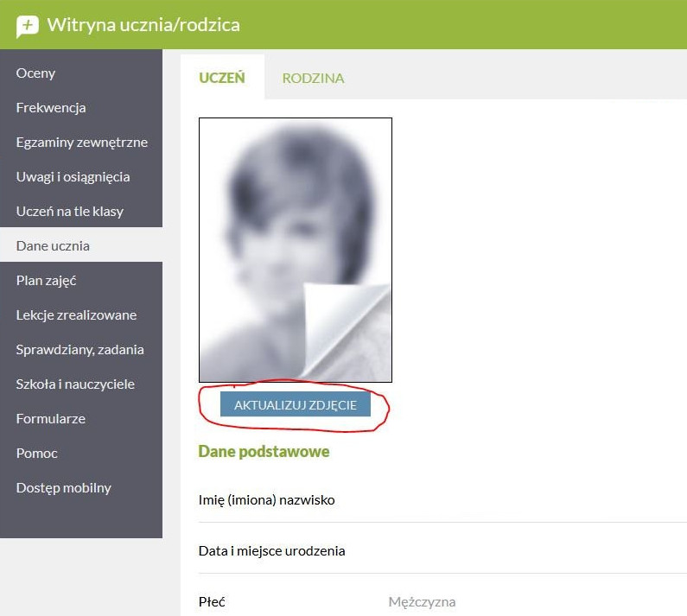Show Lekcje zrealizowane page
This screenshot has width=687, height=616.
tap(81, 315)
